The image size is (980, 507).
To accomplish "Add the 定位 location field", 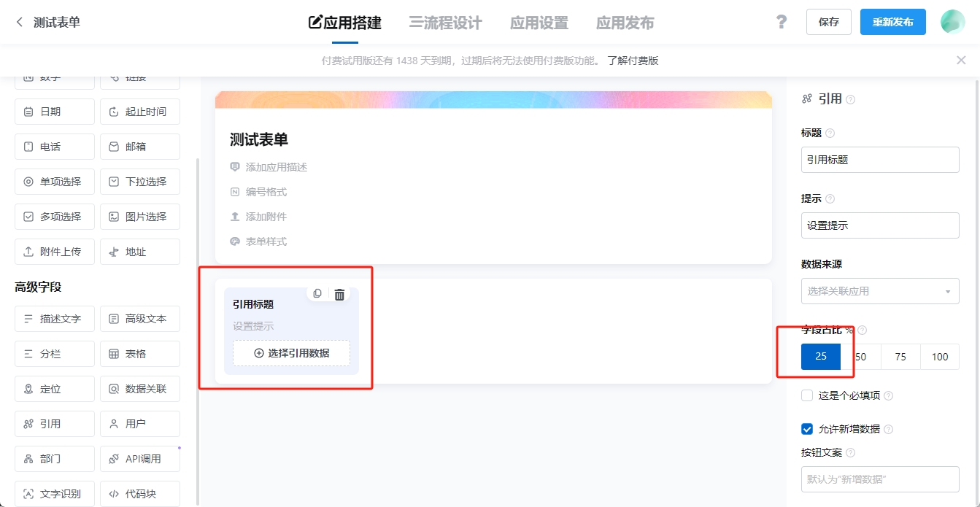I will [x=55, y=389].
